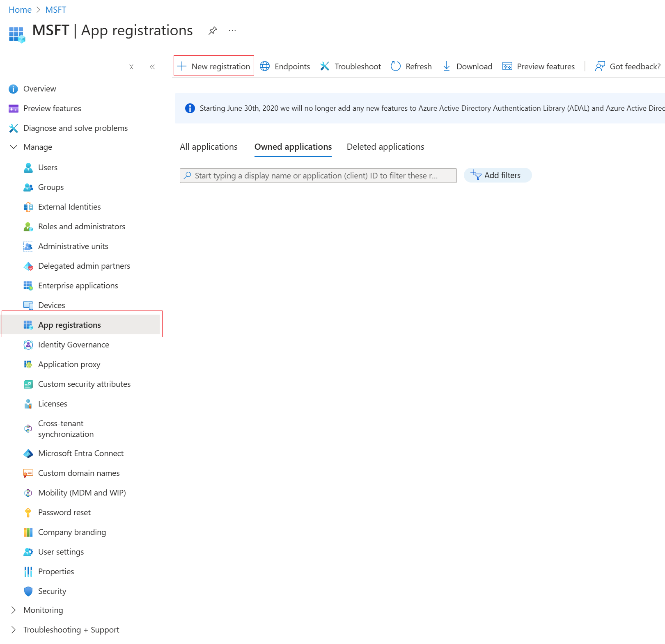Screen dimensions: 665x644
Task: Switch to Deleted applications tab
Action: click(385, 147)
